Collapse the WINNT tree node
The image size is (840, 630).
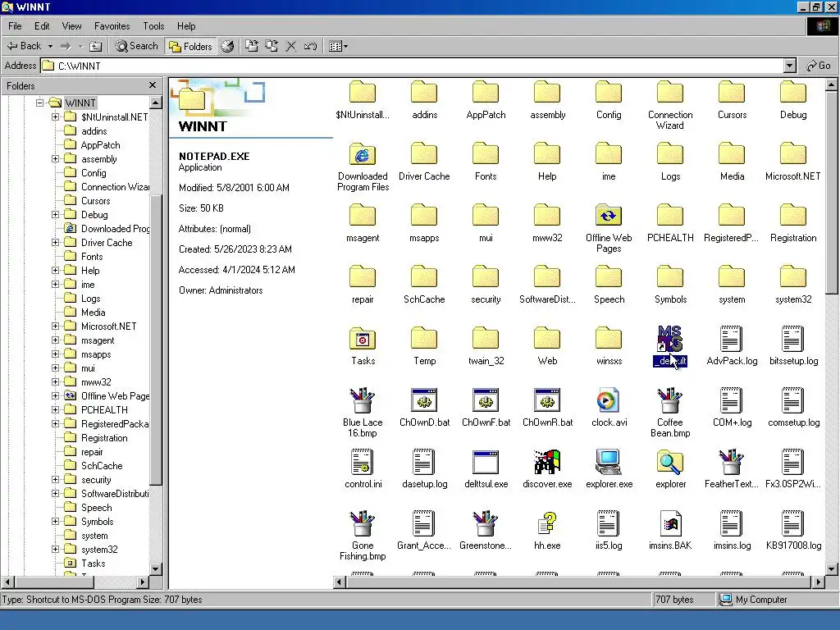pyautogui.click(x=39, y=103)
